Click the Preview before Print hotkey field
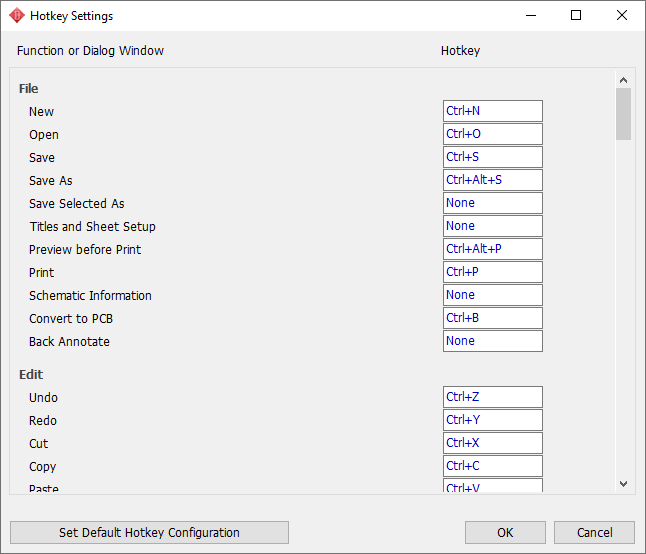The image size is (646, 554). click(493, 249)
